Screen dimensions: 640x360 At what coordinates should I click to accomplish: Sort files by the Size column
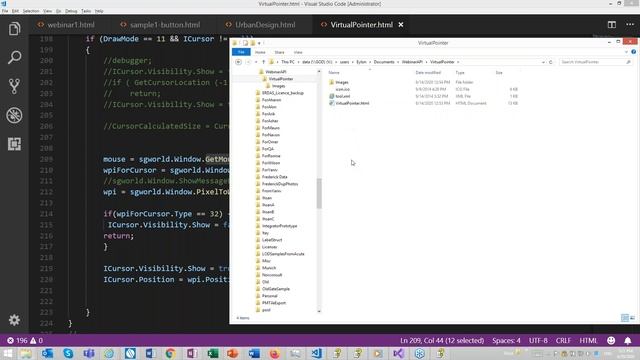point(499,73)
